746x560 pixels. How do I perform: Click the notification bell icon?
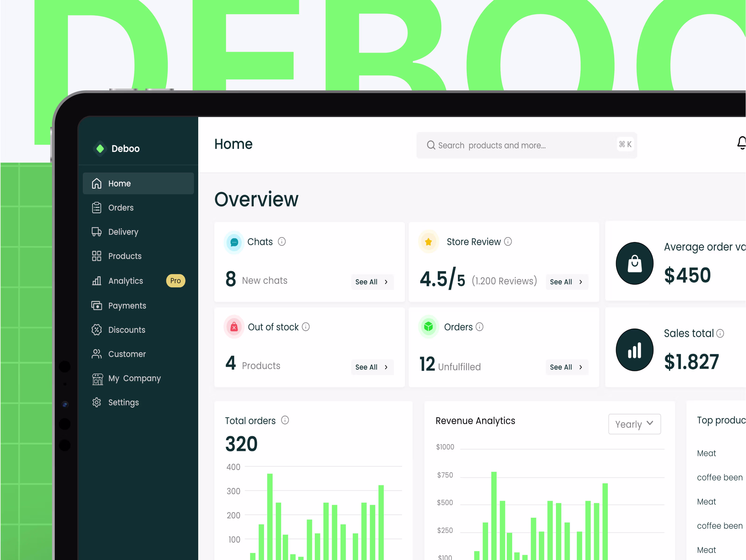[741, 143]
